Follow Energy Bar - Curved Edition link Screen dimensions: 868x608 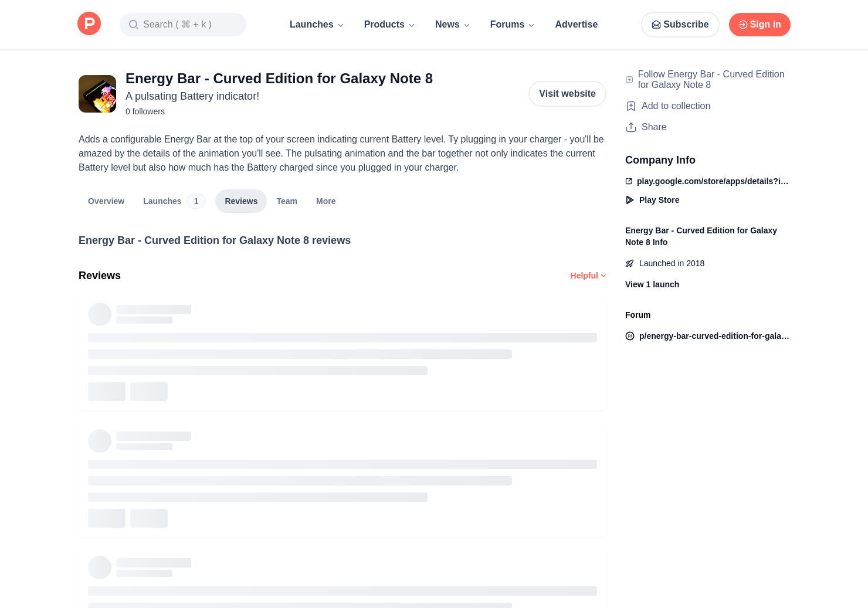[711, 80]
